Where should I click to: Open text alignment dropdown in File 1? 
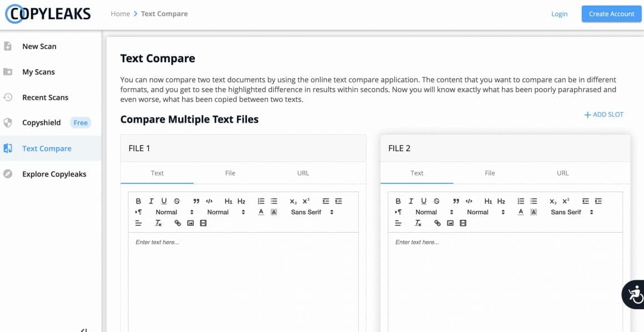click(138, 223)
